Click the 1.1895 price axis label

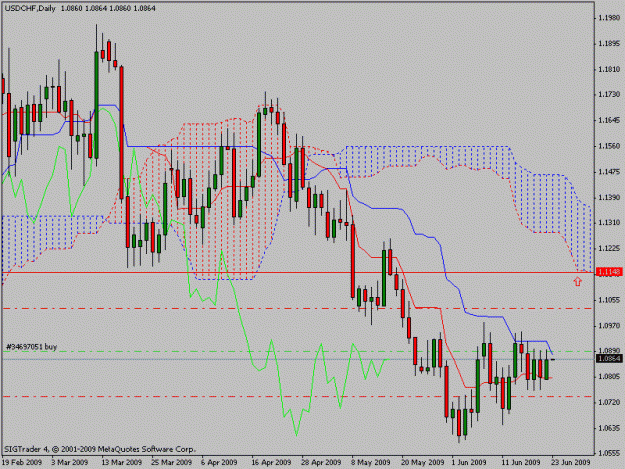tap(610, 44)
